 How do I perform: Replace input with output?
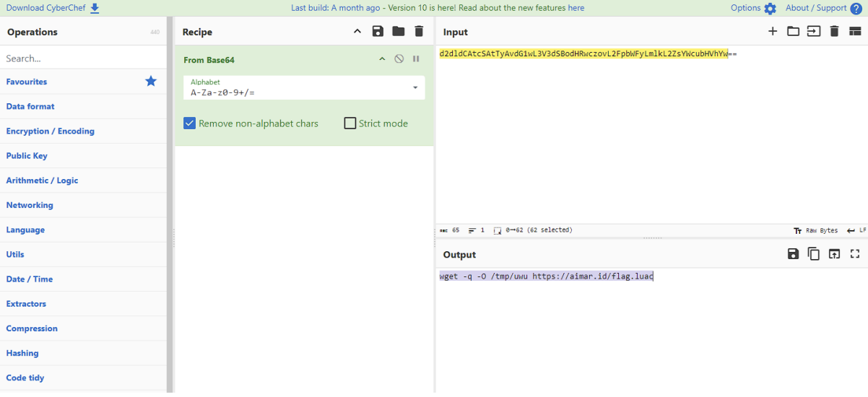[834, 254]
